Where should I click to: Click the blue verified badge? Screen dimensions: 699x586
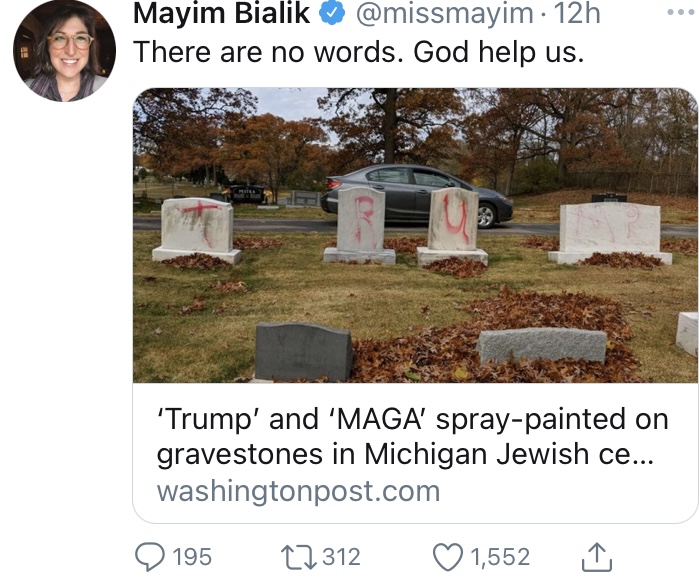(333, 14)
